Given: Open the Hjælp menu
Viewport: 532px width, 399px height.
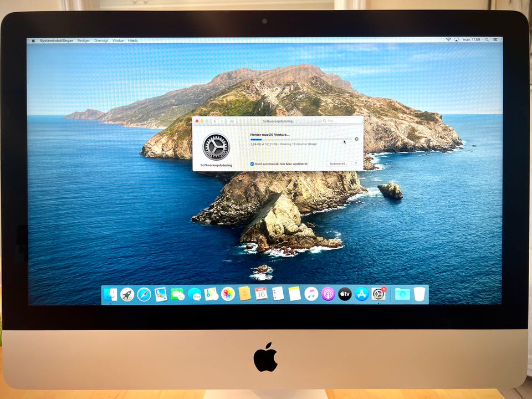Looking at the screenshot, I should coord(132,40).
